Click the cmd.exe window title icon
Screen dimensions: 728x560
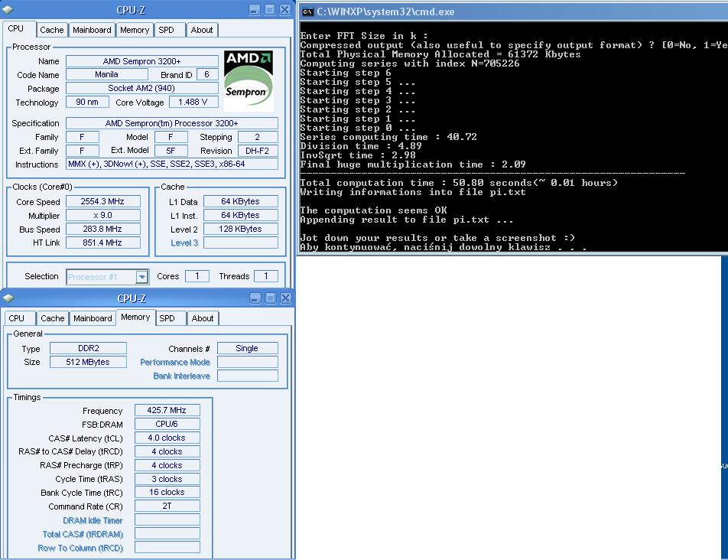pyautogui.click(x=307, y=11)
